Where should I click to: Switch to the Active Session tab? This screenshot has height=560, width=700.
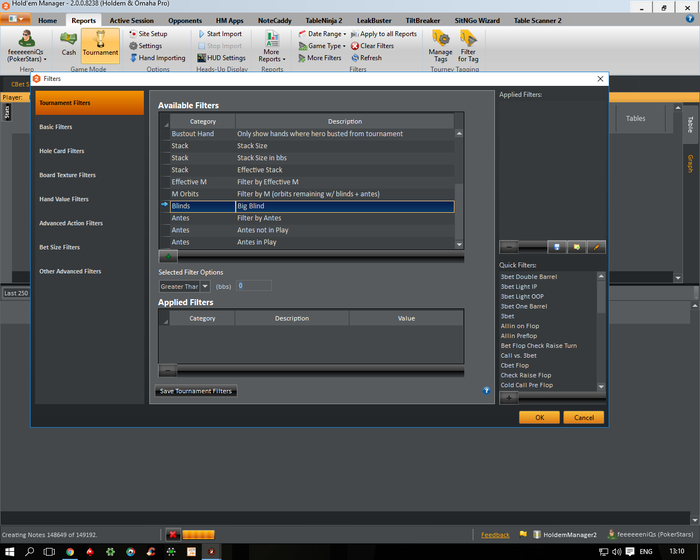132,21
